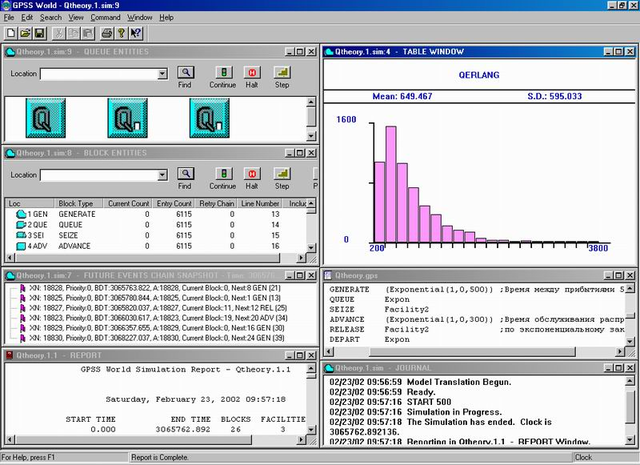Screen dimensions: 640x465
Task: Click the Block Type column header
Action: click(x=78, y=203)
